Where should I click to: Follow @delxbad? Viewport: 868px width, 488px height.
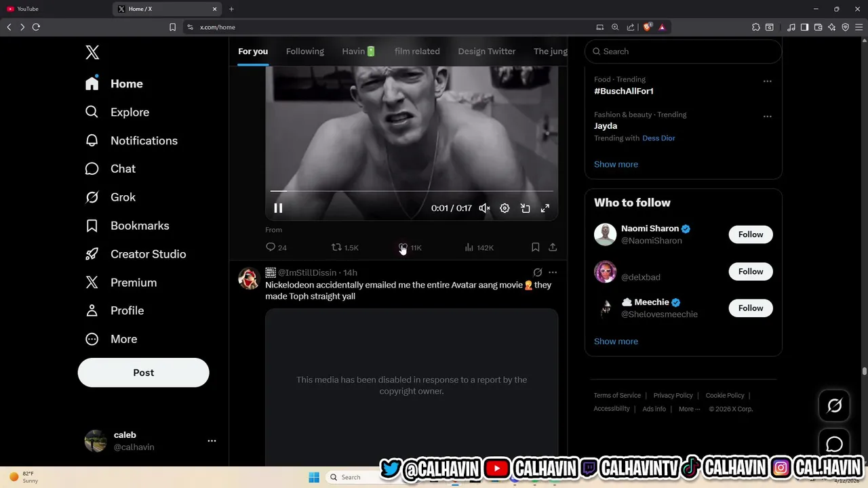click(x=751, y=271)
